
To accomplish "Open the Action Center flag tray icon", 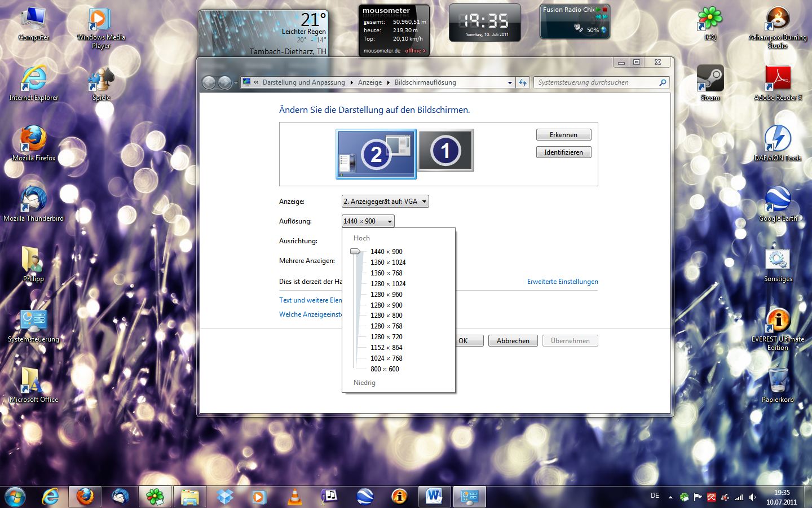I will (x=698, y=497).
